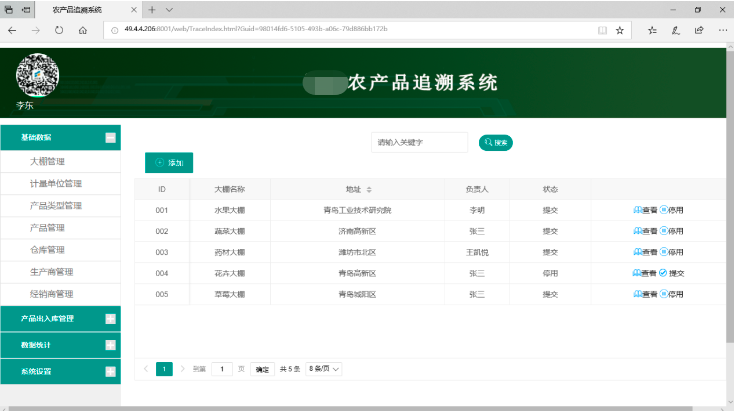Viewport: 734px width, 411px height.
Task: Disable the 草莓大棚 greenhouse record
Action: (672, 294)
